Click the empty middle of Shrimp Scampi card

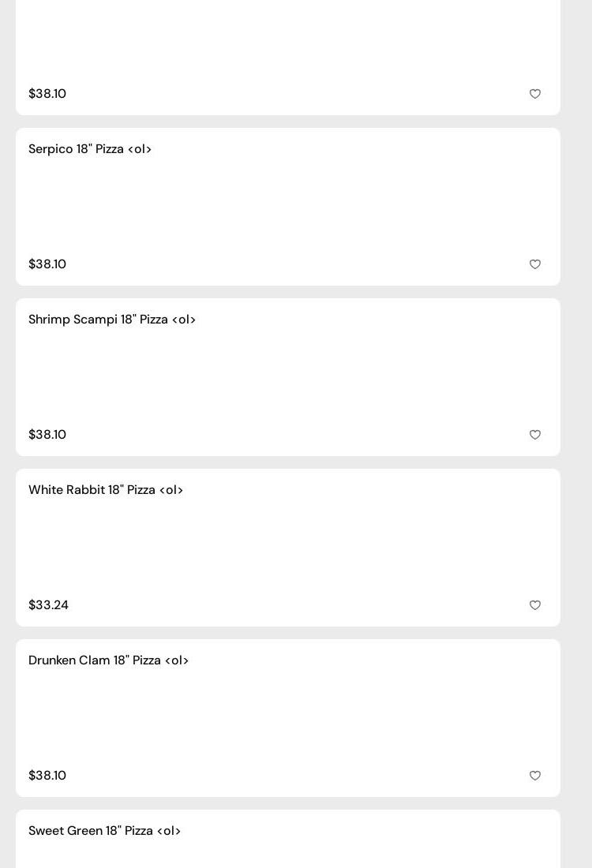click(288, 377)
